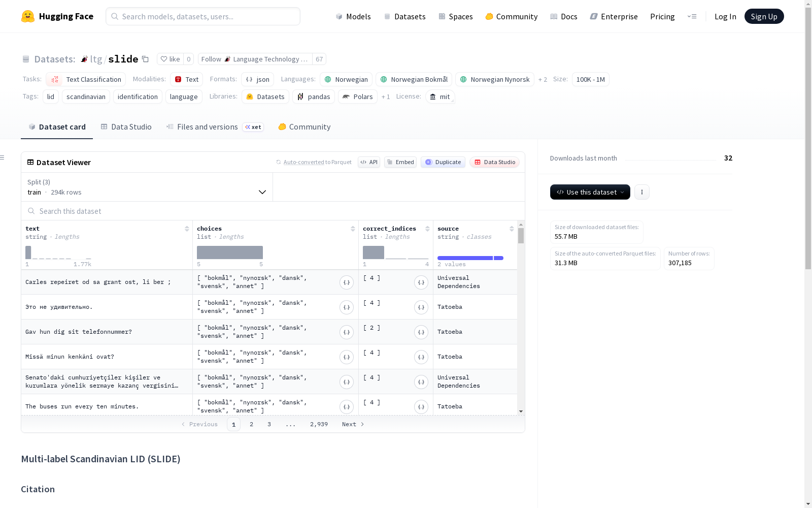
Task: Open the Data Studio tab
Action: tap(126, 127)
